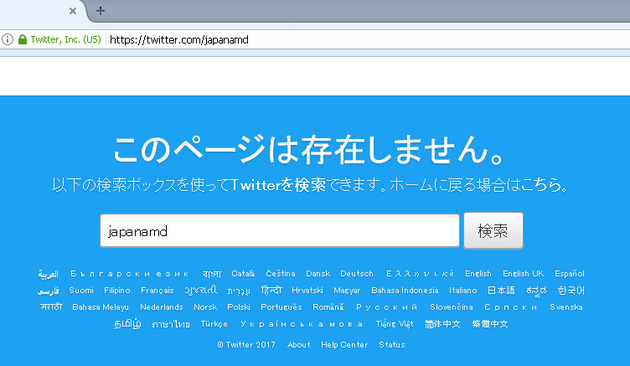Select the Български език language link
The image size is (630, 366).
point(130,274)
